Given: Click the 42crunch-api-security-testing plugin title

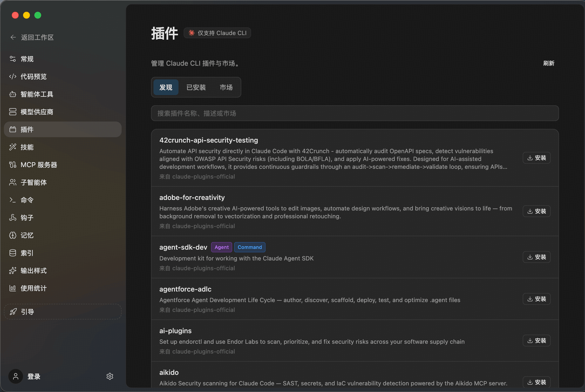Looking at the screenshot, I should [209, 140].
